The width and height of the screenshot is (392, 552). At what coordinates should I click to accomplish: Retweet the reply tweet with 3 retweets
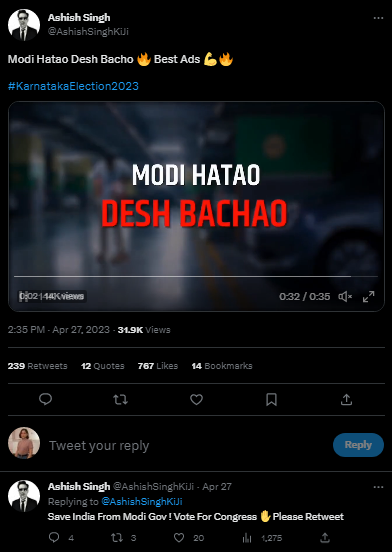pyautogui.click(x=116, y=538)
